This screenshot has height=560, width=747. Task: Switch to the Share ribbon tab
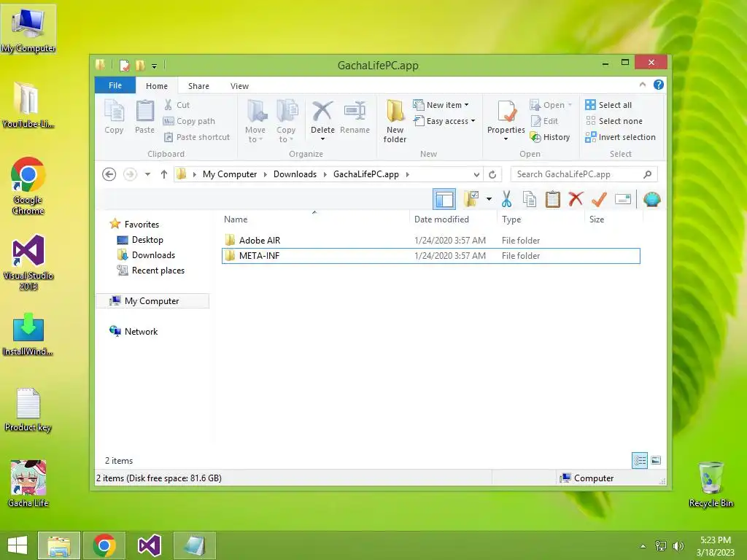click(x=198, y=86)
